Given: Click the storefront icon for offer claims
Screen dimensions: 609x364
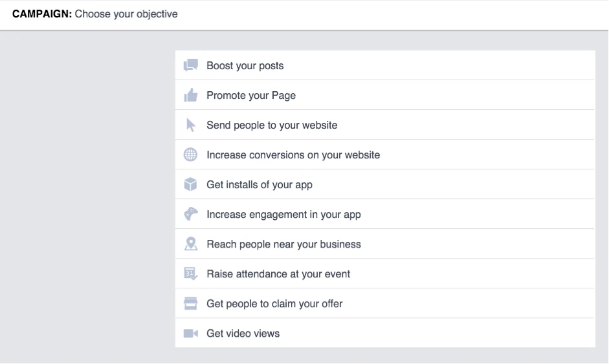Looking at the screenshot, I should pyautogui.click(x=191, y=303).
